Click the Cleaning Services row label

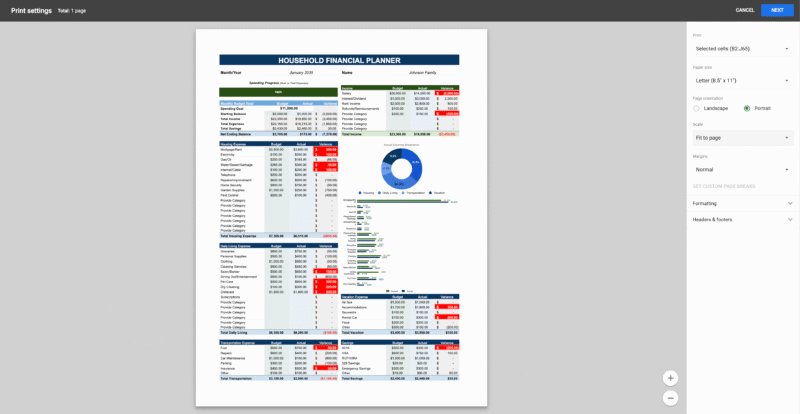click(x=233, y=266)
